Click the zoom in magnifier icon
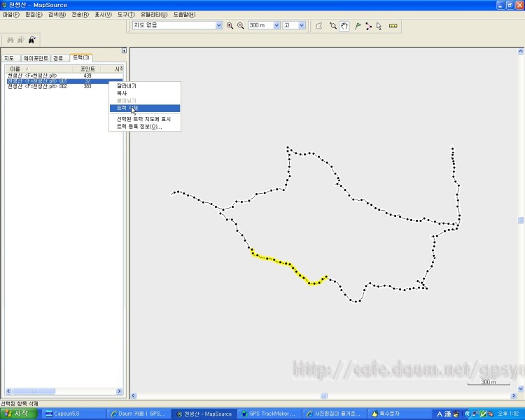 pos(230,26)
